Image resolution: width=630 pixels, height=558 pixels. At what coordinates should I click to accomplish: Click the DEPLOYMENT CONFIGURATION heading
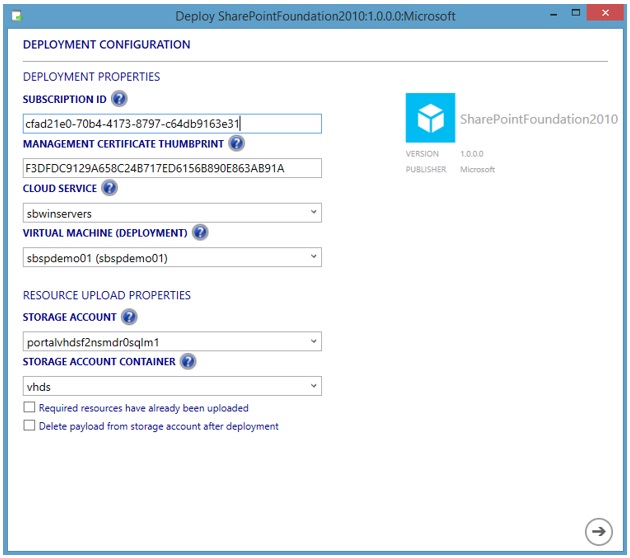[x=106, y=45]
